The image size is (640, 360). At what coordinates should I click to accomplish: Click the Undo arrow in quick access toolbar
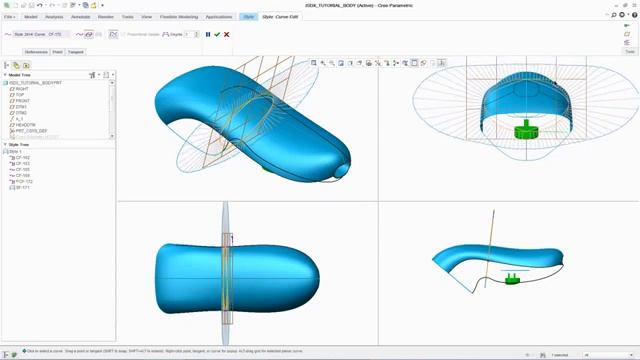coord(40,5)
